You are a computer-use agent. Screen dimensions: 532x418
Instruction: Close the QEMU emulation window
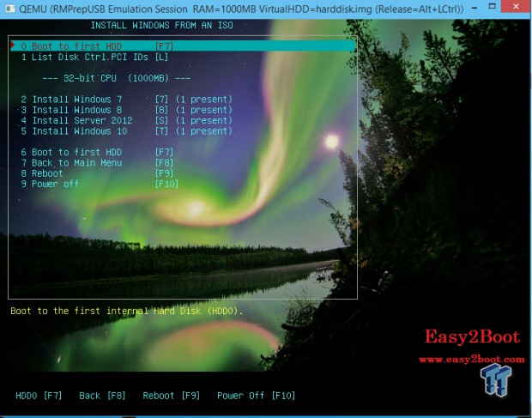pyautogui.click(x=516, y=7)
